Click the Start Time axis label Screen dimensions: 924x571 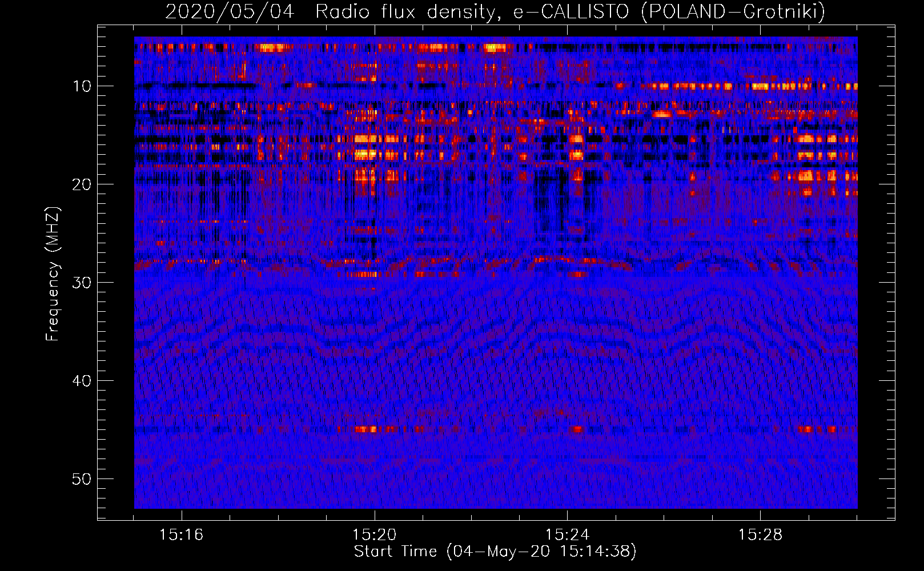[x=495, y=552]
